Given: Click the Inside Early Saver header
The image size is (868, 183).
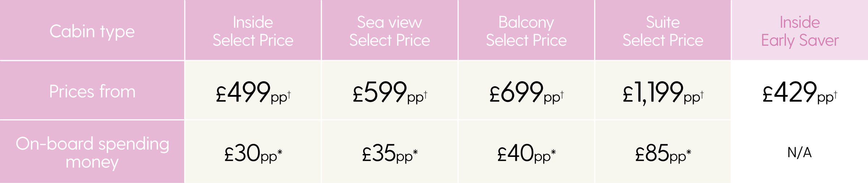Looking at the screenshot, I should 800,30.
